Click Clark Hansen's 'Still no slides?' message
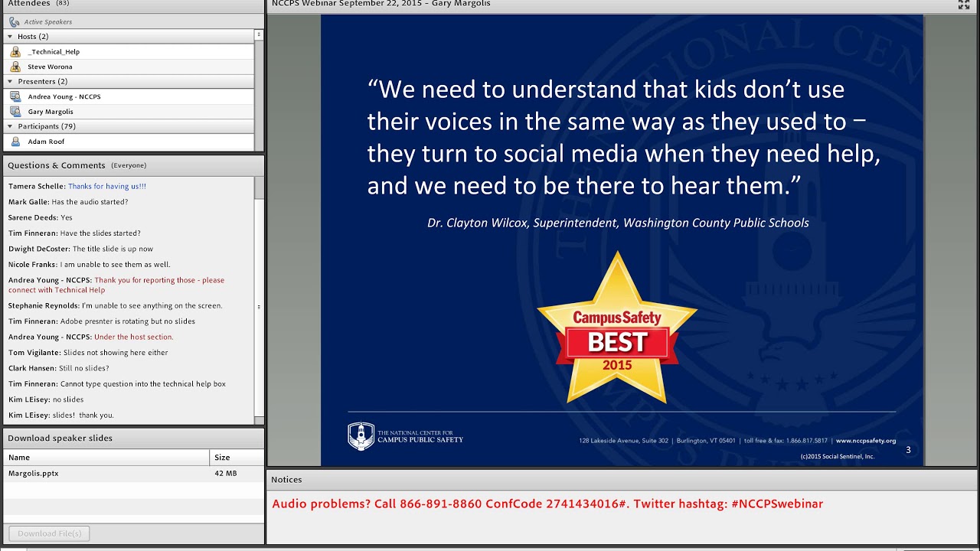The image size is (980, 551). [x=59, y=368]
